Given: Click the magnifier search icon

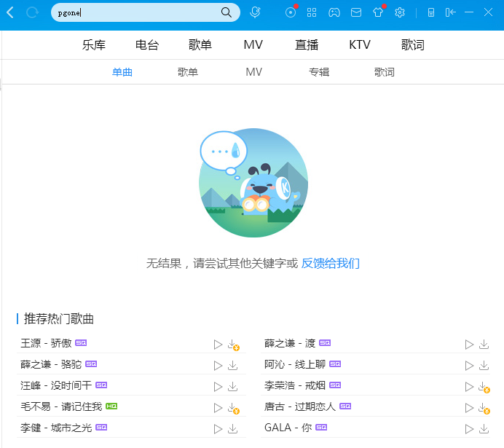Looking at the screenshot, I should [x=227, y=12].
